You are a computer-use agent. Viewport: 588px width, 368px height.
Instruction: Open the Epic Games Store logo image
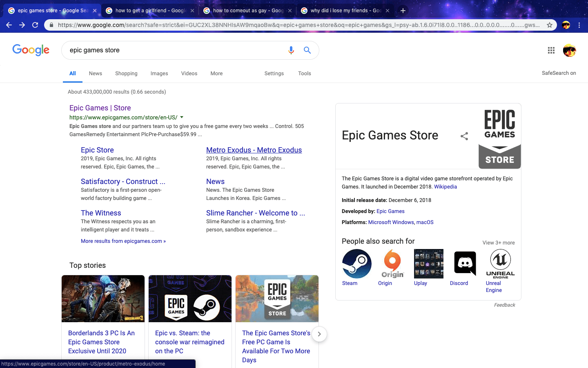coord(500,136)
